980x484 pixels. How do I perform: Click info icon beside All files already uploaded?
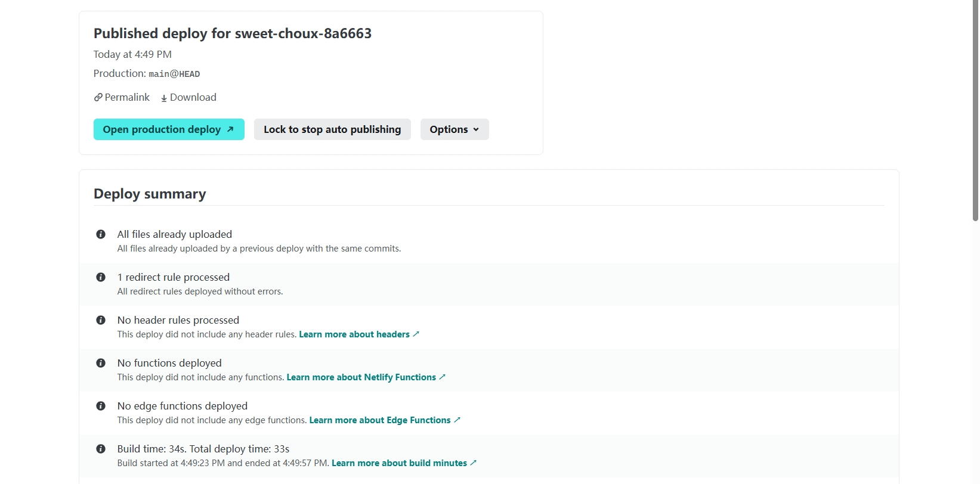(x=101, y=234)
